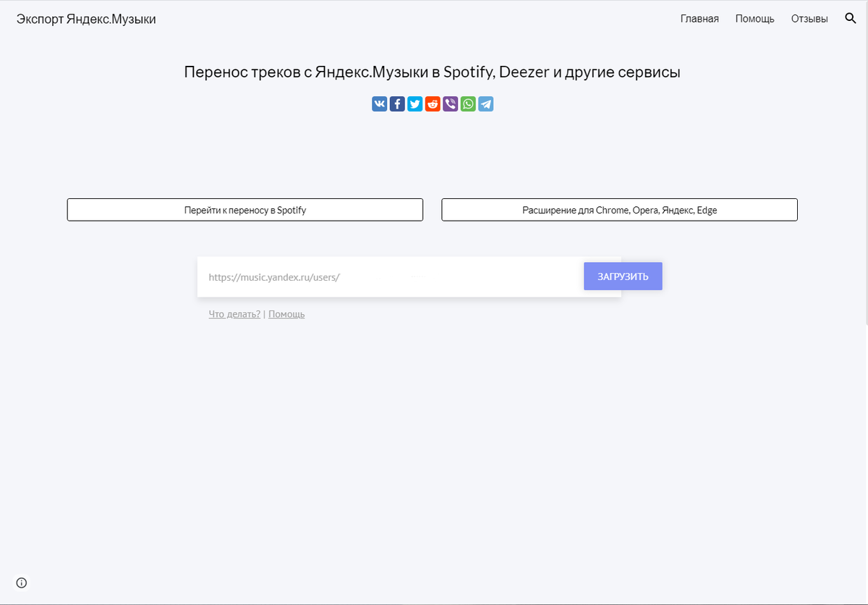Screen dimensions: 868x605
Task: Click the ЗАГРУЗИТЬ button
Action: pos(623,276)
